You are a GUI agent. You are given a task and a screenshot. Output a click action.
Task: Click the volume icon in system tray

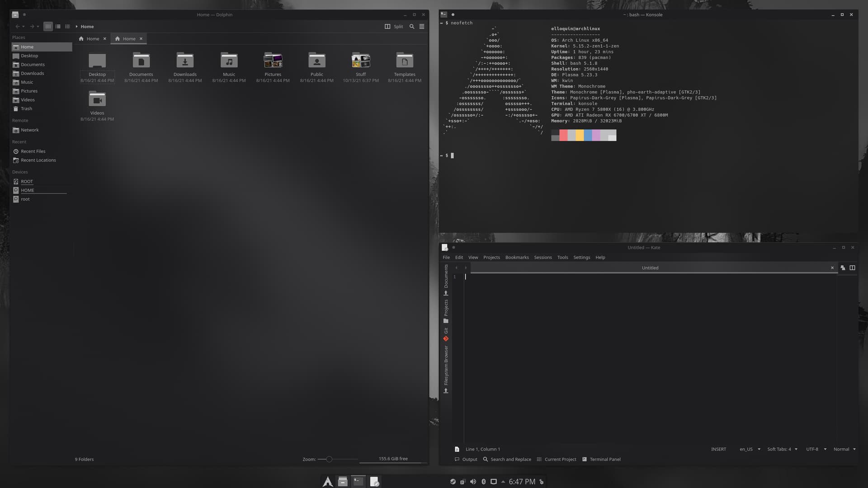(473, 482)
